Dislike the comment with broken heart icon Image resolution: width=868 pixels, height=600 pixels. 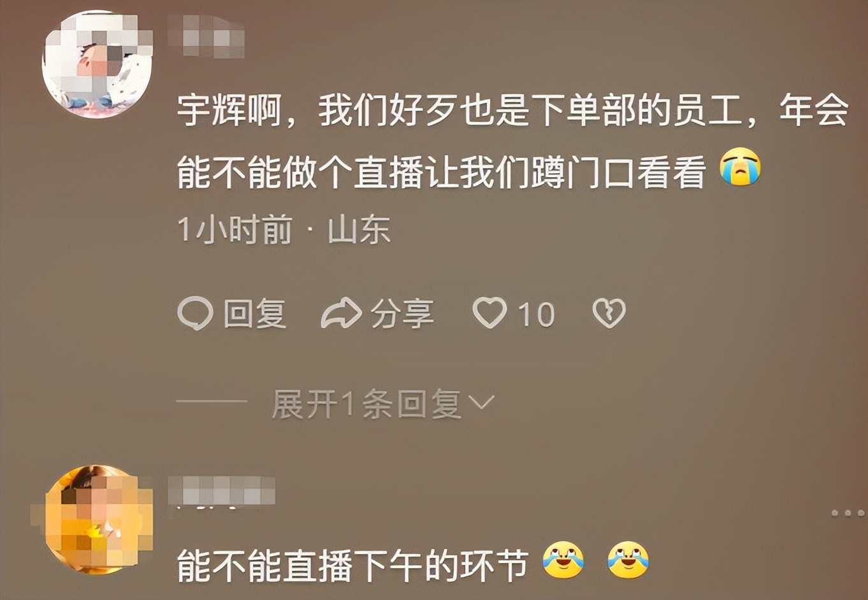click(609, 313)
